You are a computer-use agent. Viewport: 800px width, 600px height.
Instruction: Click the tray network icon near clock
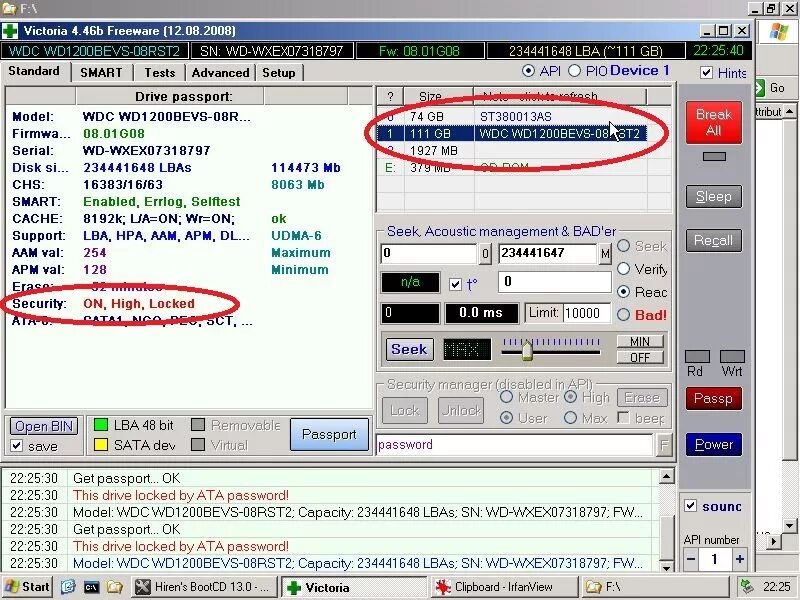[746, 587]
